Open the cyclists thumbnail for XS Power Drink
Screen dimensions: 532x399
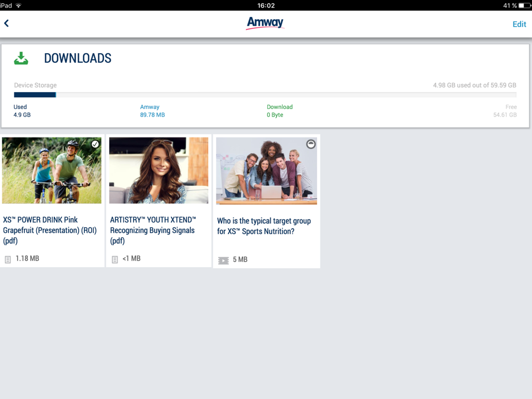(52, 170)
